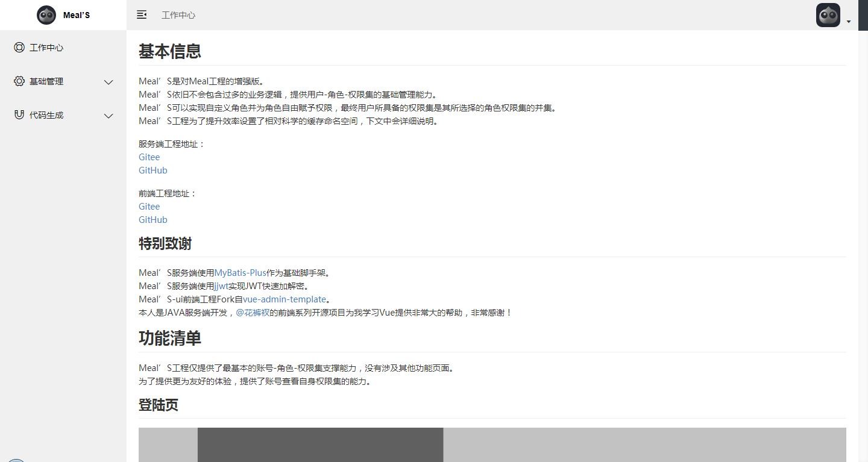Follow the vue-admin-template link

tap(284, 299)
